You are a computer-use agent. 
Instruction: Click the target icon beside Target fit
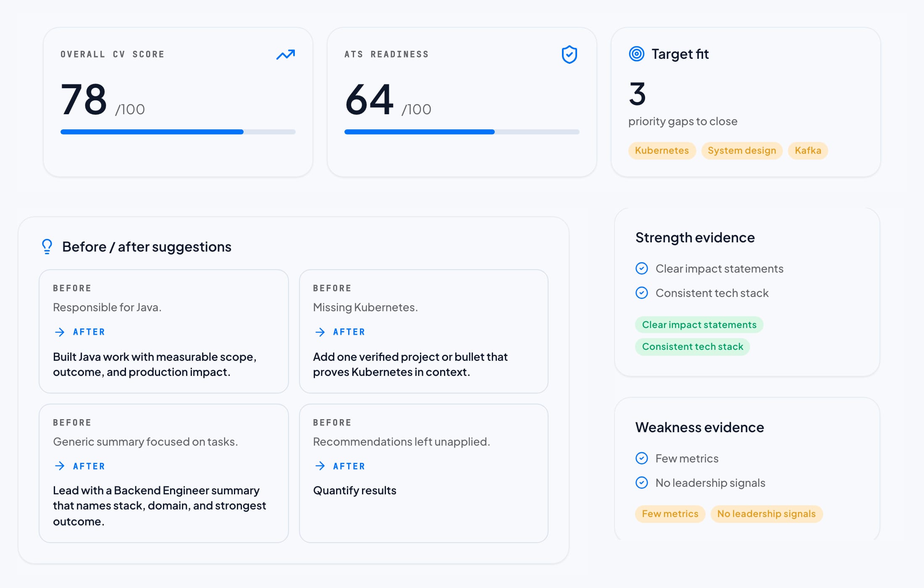pos(637,54)
